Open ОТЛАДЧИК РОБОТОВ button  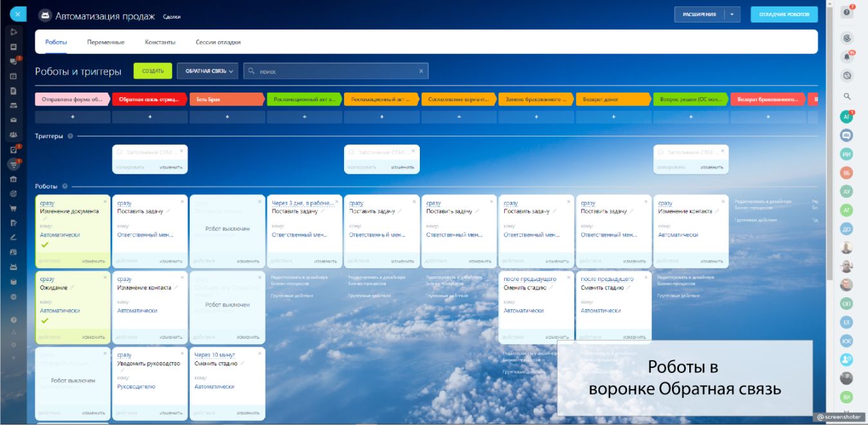[784, 14]
